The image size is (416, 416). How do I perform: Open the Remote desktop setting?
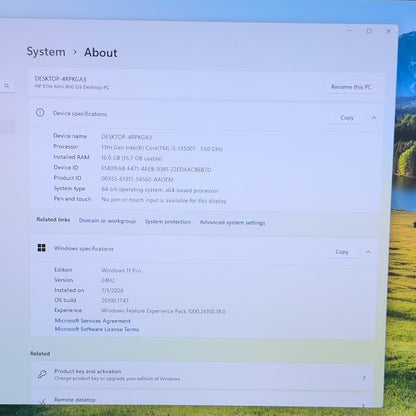point(203,399)
